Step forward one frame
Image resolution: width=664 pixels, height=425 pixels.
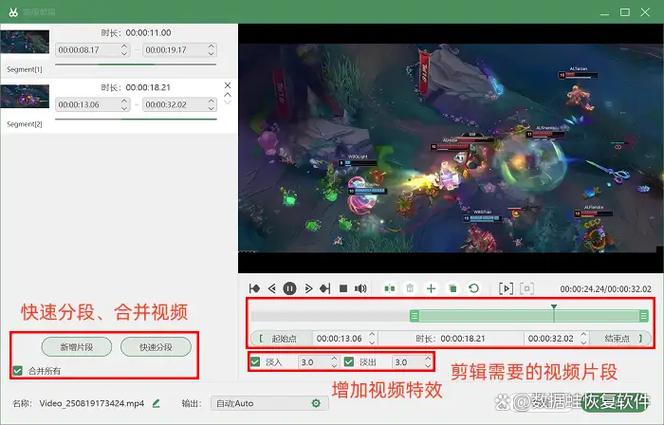308,289
